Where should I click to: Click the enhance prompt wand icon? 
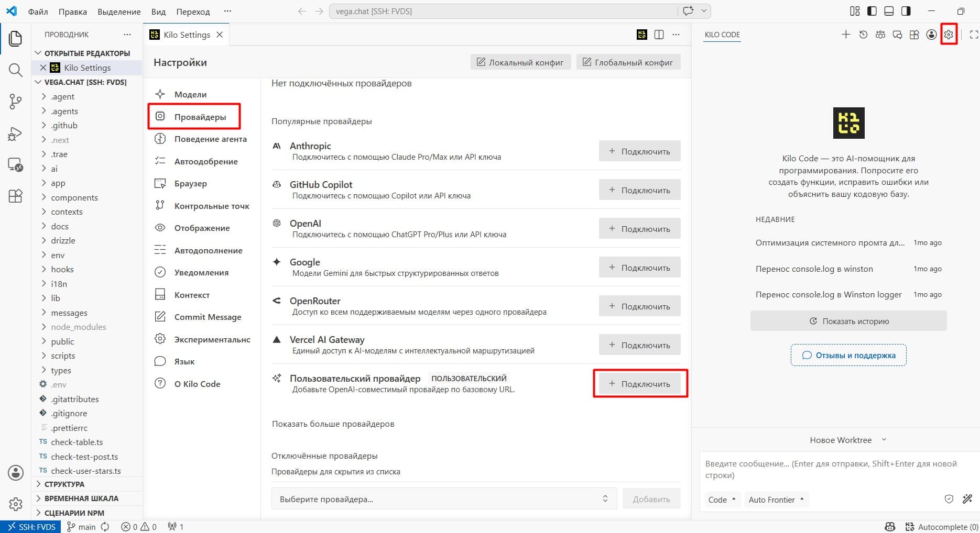point(967,499)
